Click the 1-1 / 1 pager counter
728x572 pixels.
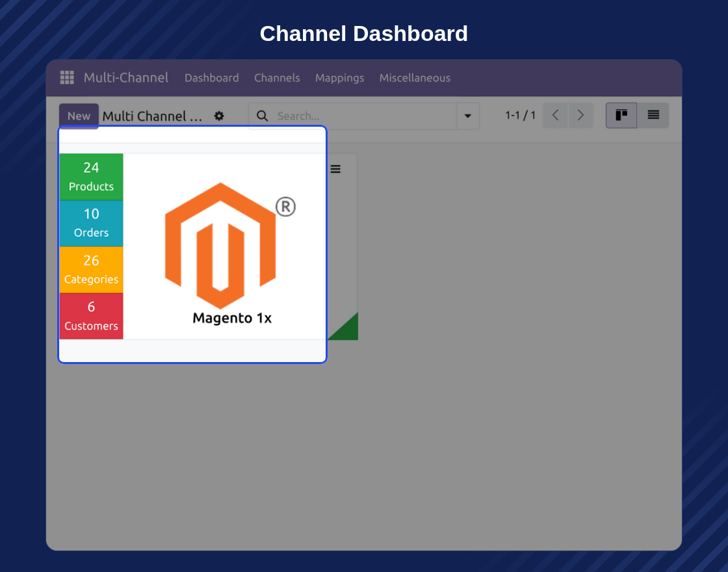pos(520,115)
